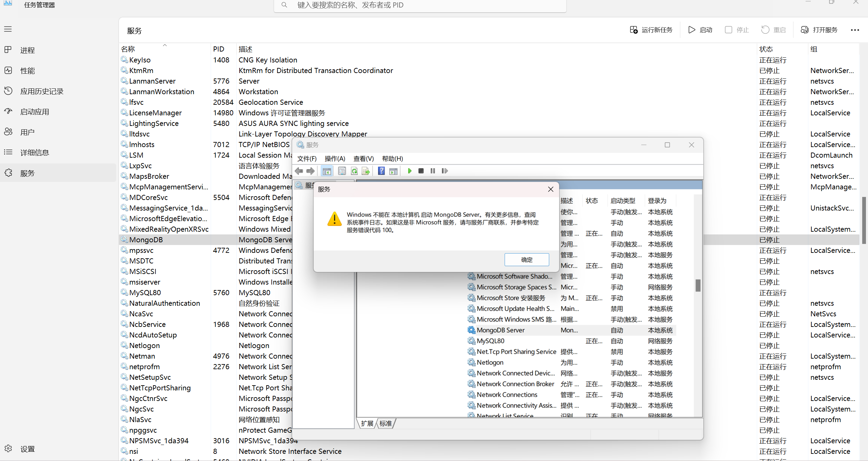
Task: Open Properties icon in Services toolbar
Action: pos(342,171)
